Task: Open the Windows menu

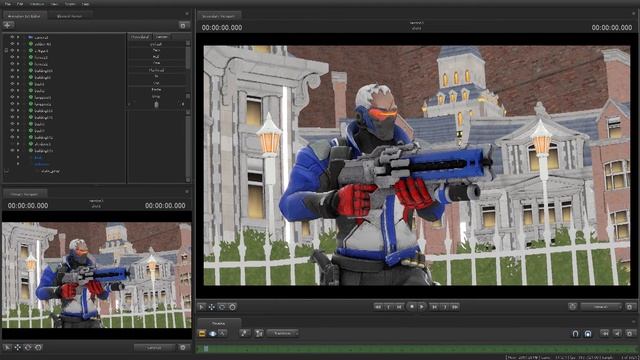Action: (37, 4)
